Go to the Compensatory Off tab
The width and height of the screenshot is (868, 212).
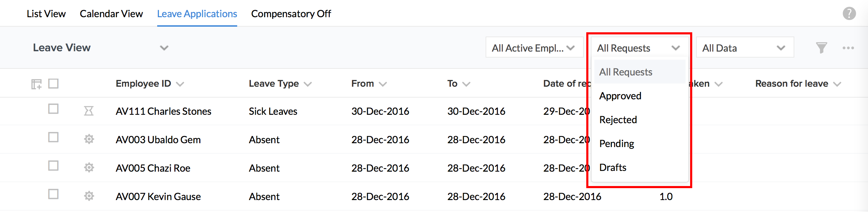[291, 14]
